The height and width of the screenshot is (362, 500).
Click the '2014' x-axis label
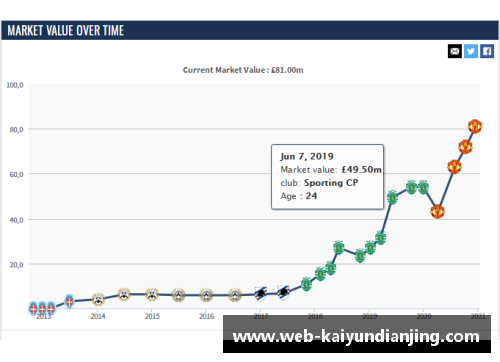pos(98,316)
